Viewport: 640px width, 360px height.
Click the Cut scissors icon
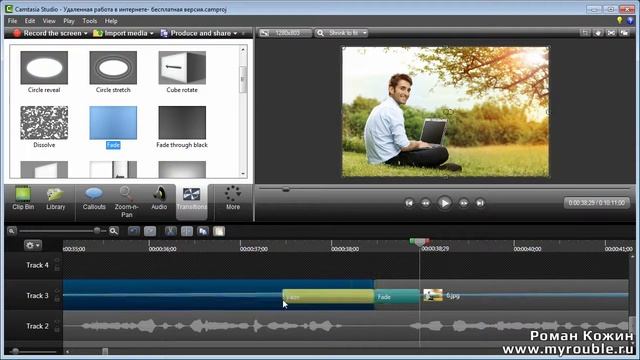tap(171, 231)
